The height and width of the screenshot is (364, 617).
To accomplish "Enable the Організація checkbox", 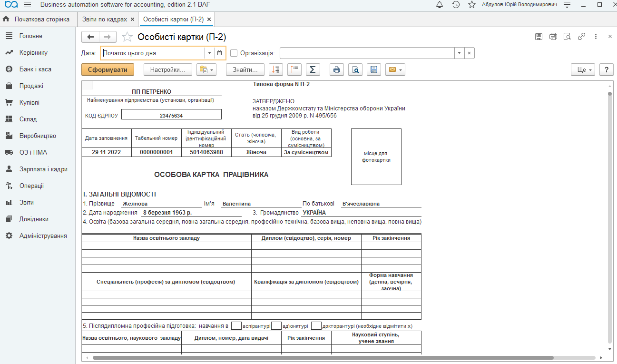I will pos(234,53).
